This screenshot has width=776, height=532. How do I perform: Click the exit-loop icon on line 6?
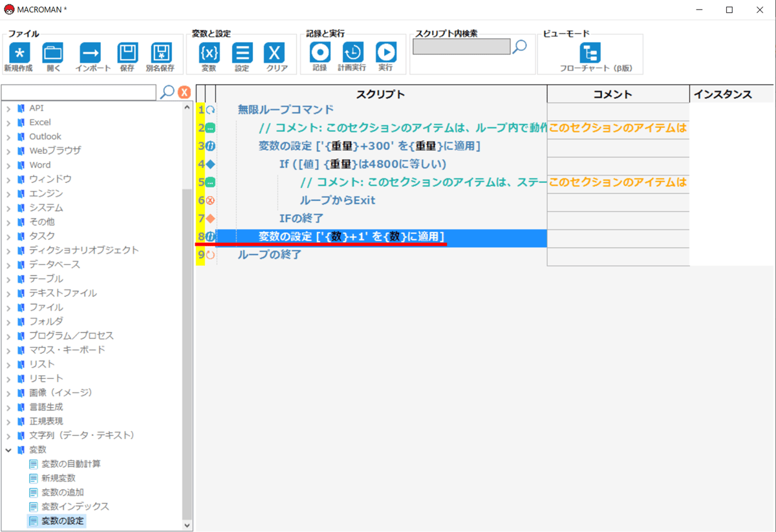[210, 200]
